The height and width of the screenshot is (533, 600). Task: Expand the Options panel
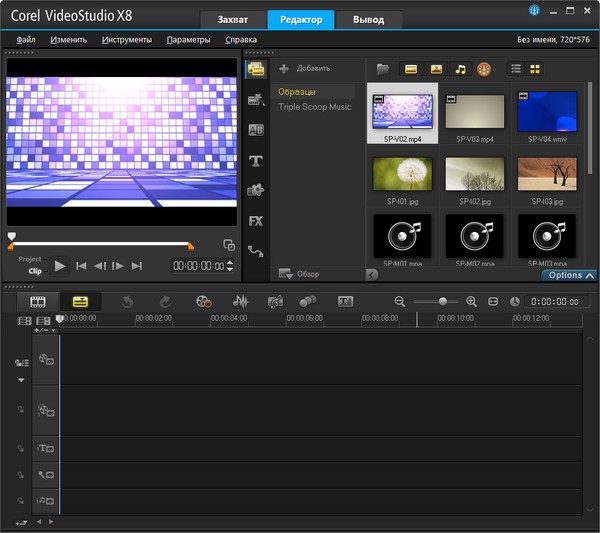coord(569,275)
